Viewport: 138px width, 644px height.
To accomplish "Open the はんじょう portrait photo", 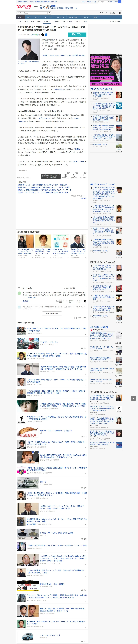I will coord(29,49).
